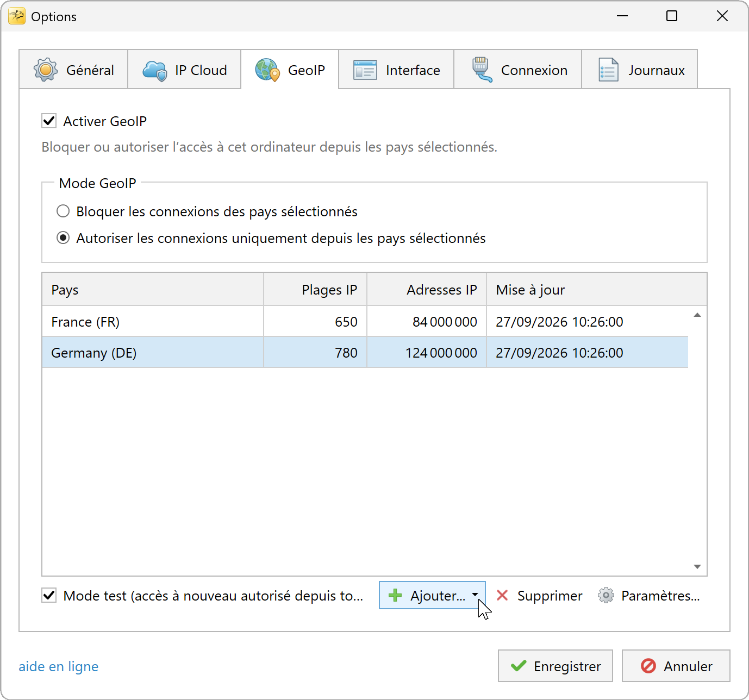Sort by the Pays column header
Screen dimensions: 749x700
click(x=153, y=290)
